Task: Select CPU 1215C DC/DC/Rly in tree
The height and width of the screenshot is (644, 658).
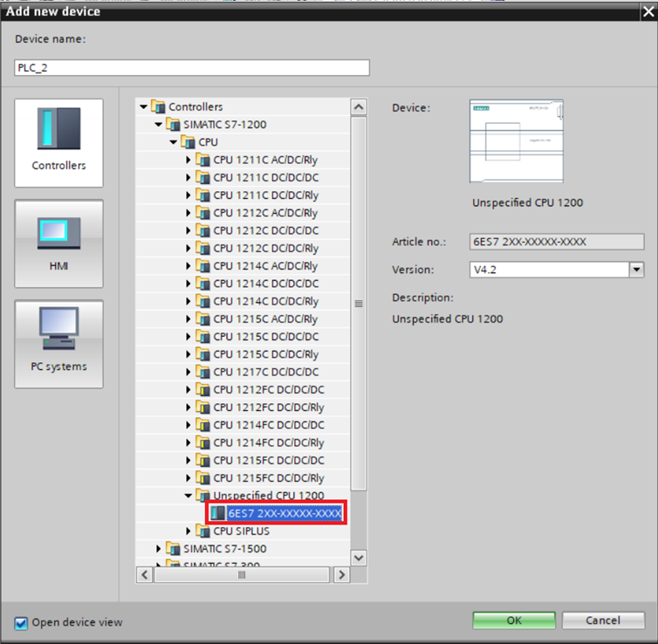Action: tap(265, 354)
